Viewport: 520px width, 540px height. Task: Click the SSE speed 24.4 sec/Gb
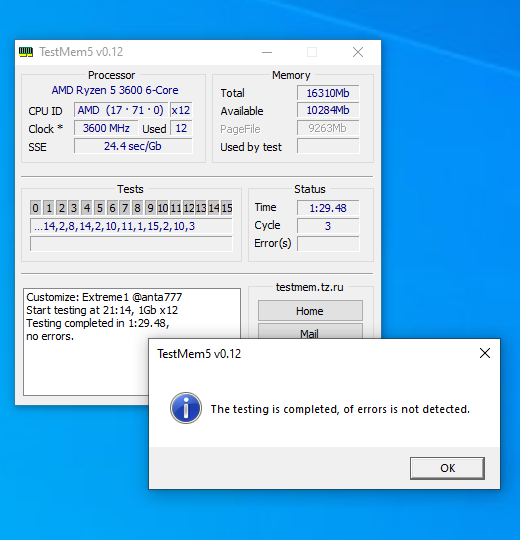pos(133,146)
